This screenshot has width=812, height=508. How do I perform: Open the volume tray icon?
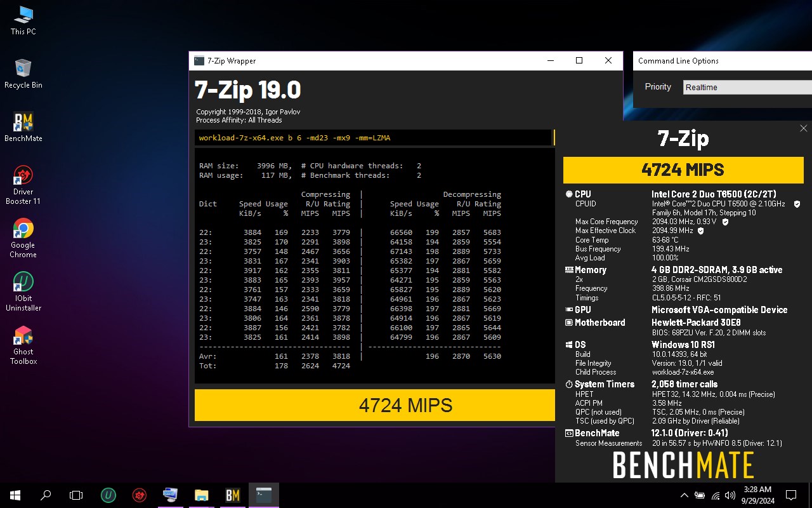point(731,495)
